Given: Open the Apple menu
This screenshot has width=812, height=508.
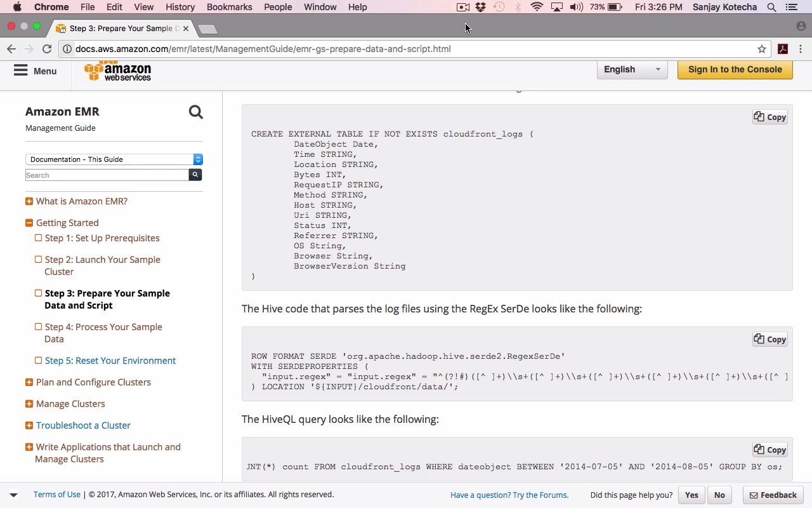Looking at the screenshot, I should [x=17, y=7].
